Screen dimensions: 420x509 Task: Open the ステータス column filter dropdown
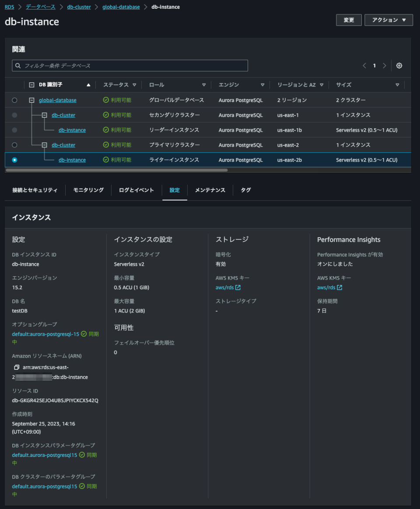[x=135, y=84]
